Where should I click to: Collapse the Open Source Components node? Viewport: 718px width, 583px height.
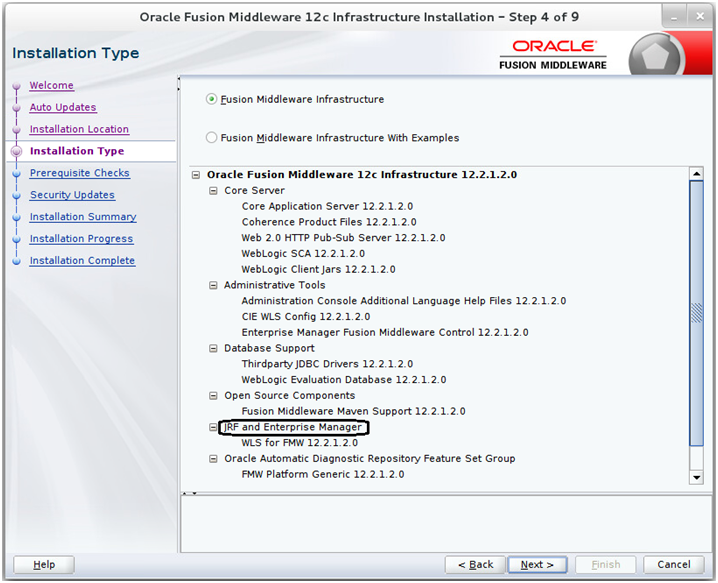(x=213, y=396)
